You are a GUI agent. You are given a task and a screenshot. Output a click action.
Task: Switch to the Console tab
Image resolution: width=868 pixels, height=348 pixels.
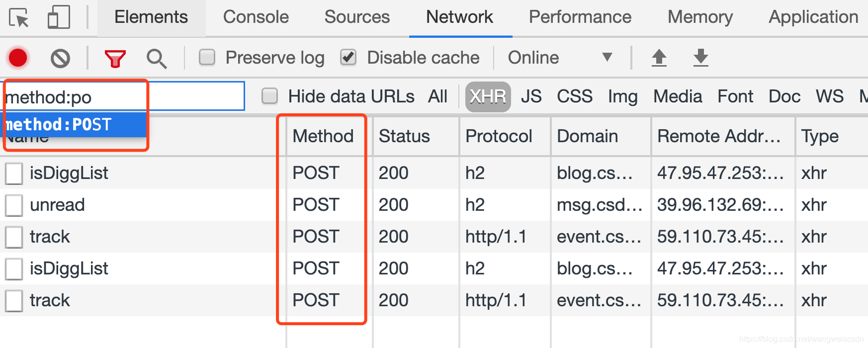click(256, 16)
